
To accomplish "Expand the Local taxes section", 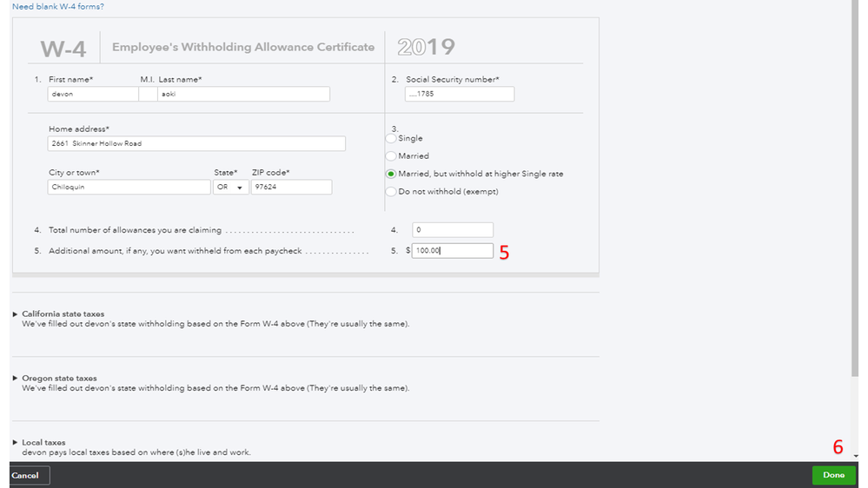I will [43, 442].
